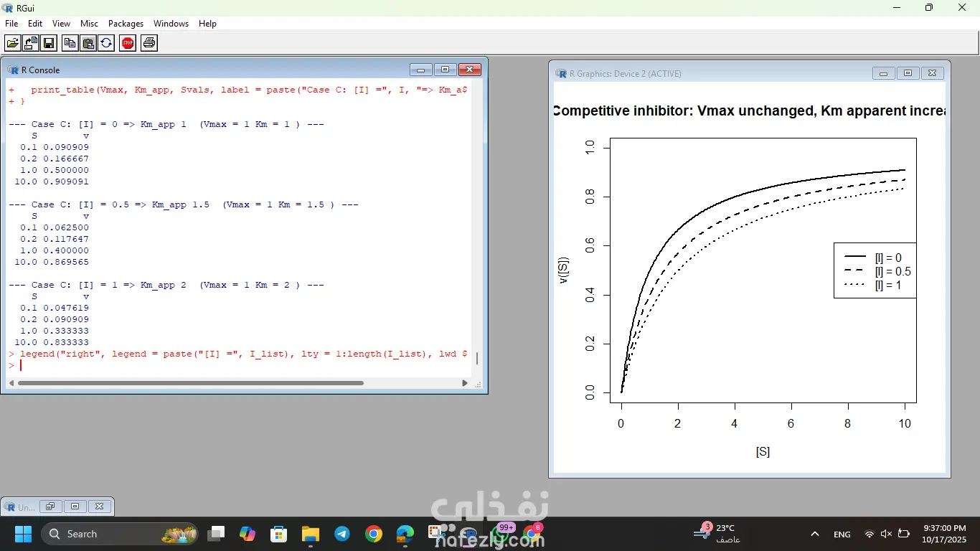Minimize the R Graphics window
This screenshot has height=551, width=980.
(x=883, y=73)
